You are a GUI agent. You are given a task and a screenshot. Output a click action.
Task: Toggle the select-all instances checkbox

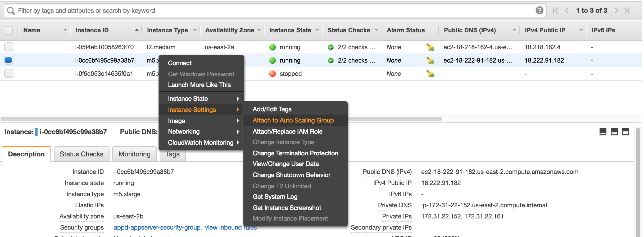coord(8,30)
